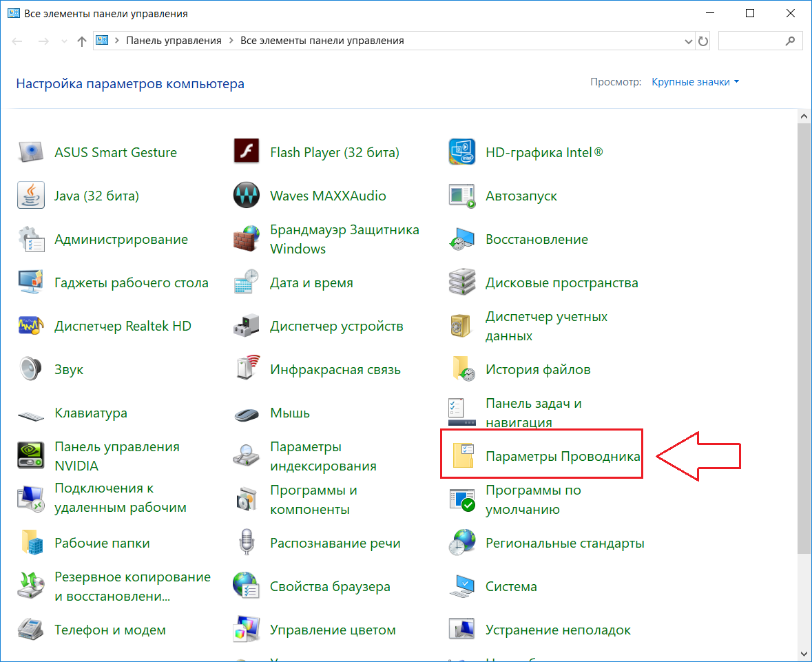Click the Control Panel icon in address bar
This screenshot has width=812, height=662.
(x=102, y=41)
